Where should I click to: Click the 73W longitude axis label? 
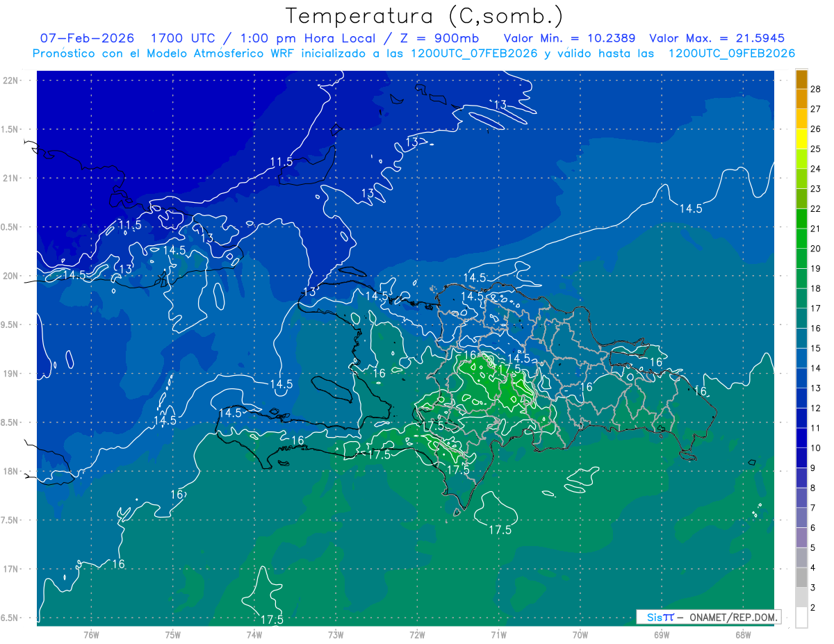click(336, 635)
